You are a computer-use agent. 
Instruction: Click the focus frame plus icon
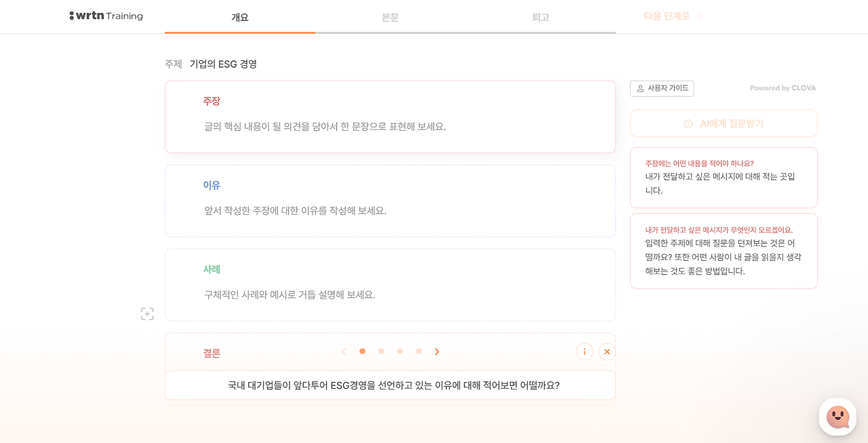coord(147,314)
